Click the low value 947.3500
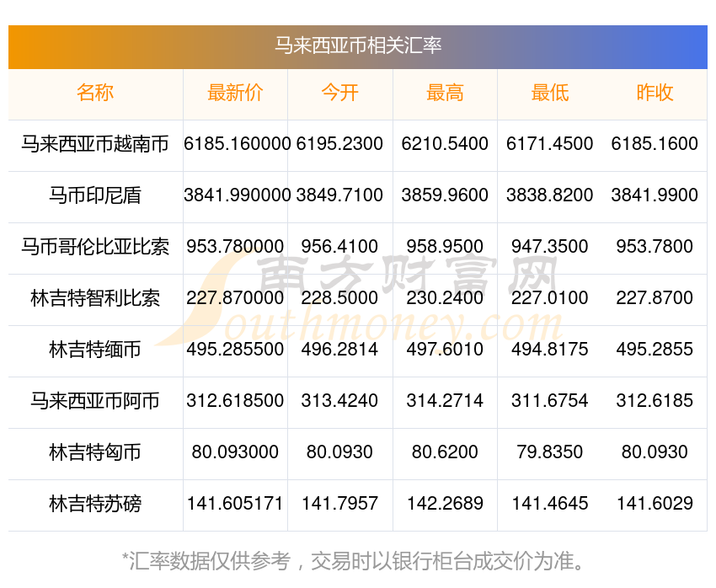Screen dimensions: 716x588 coord(550,247)
